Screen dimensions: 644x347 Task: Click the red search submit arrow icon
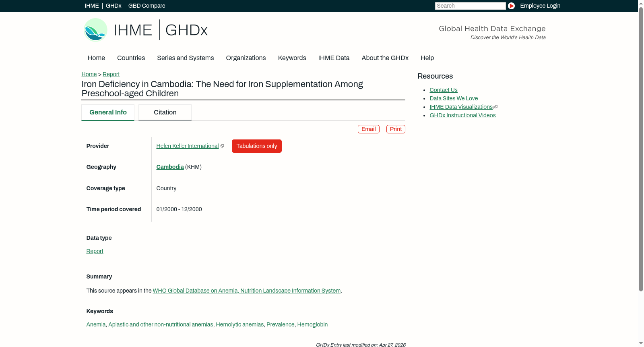tap(511, 6)
